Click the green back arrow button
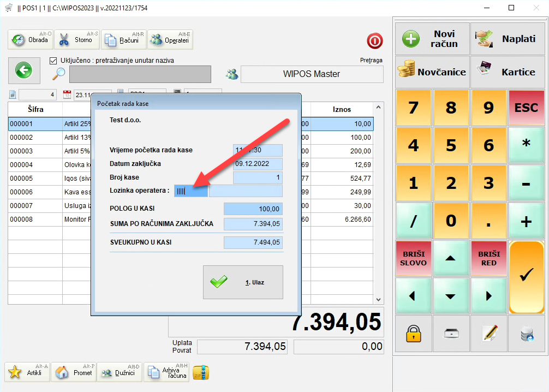The width and height of the screenshot is (549, 392). 23,70
